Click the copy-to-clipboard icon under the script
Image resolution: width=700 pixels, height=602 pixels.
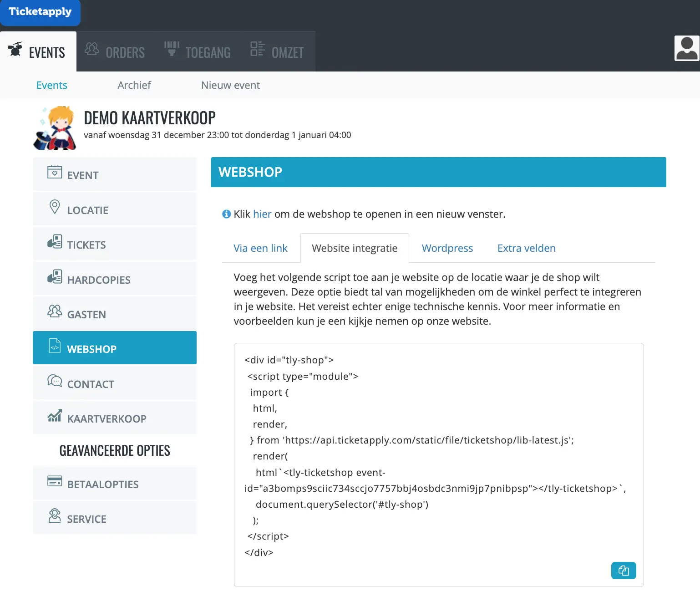point(623,570)
